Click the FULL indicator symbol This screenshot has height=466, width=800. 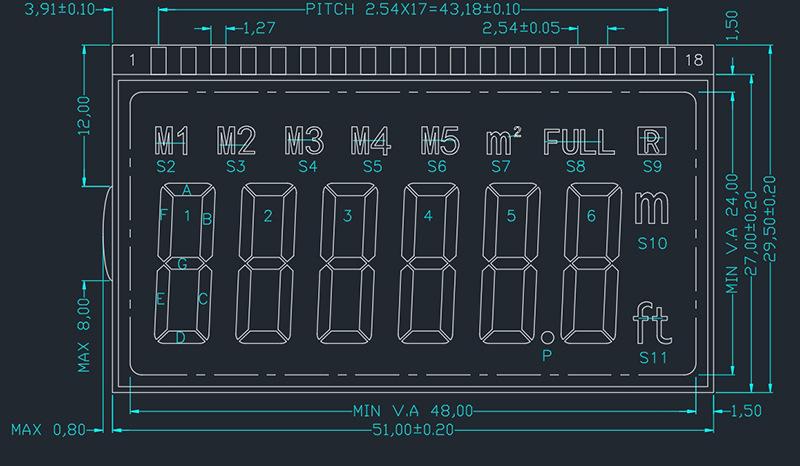click(577, 141)
